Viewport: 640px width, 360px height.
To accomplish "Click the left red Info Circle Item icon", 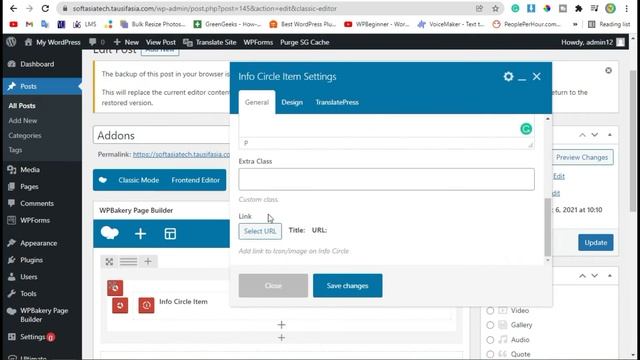I will point(120,305).
